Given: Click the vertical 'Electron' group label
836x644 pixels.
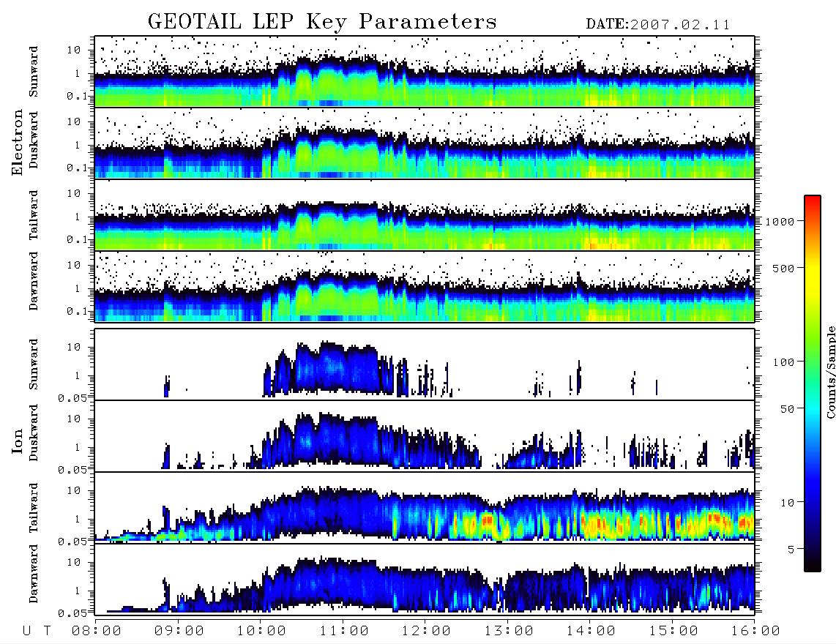Looking at the screenshot, I should tap(18, 143).
